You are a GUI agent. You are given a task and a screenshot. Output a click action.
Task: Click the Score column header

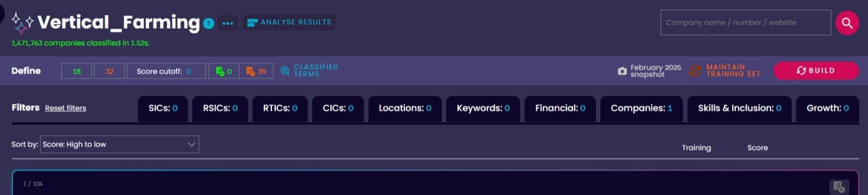[x=757, y=148]
